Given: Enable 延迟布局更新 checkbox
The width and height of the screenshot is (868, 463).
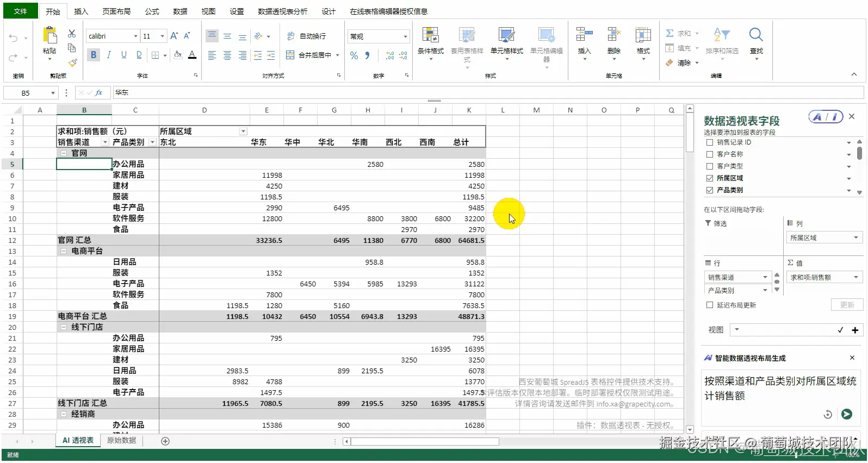Looking at the screenshot, I should tap(710, 305).
